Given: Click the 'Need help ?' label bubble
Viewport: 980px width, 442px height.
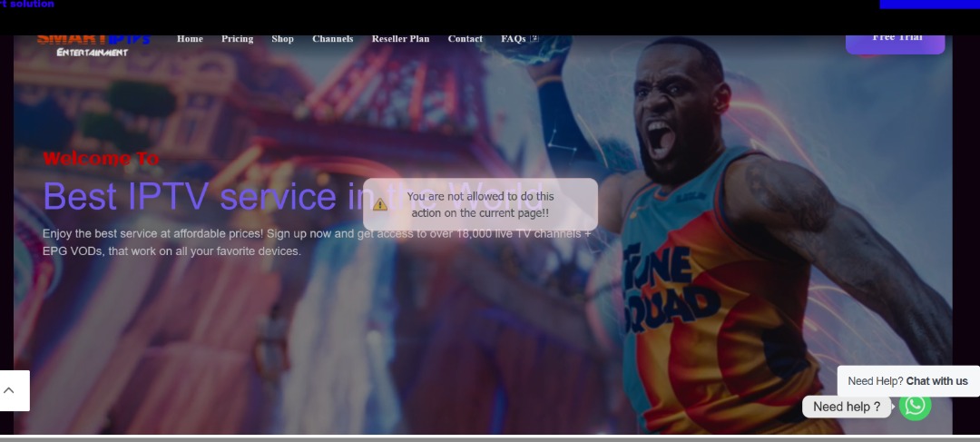Looking at the screenshot, I should click(846, 407).
